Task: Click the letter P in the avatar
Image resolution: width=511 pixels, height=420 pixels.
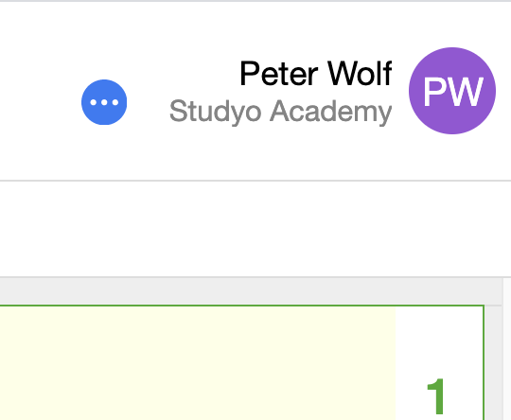Action: click(434, 92)
